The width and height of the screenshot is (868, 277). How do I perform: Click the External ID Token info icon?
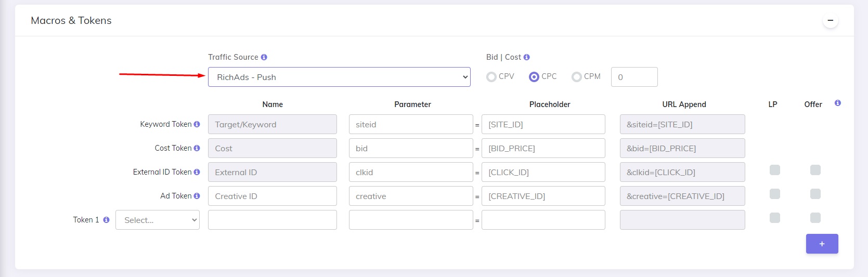coord(197,172)
